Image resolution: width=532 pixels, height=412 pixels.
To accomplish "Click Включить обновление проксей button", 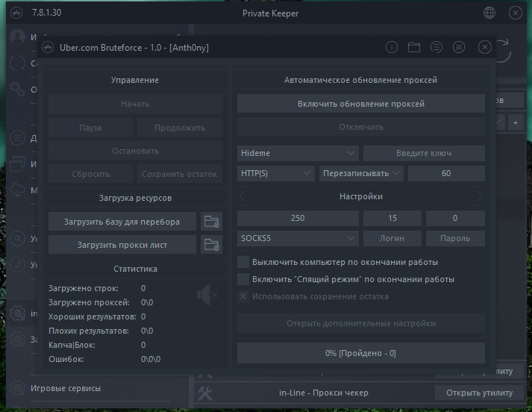I will [360, 104].
